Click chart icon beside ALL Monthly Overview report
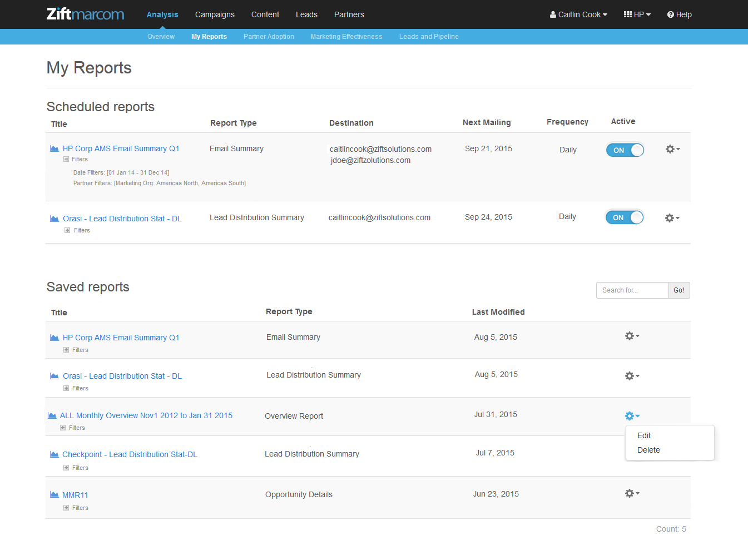 click(x=52, y=415)
